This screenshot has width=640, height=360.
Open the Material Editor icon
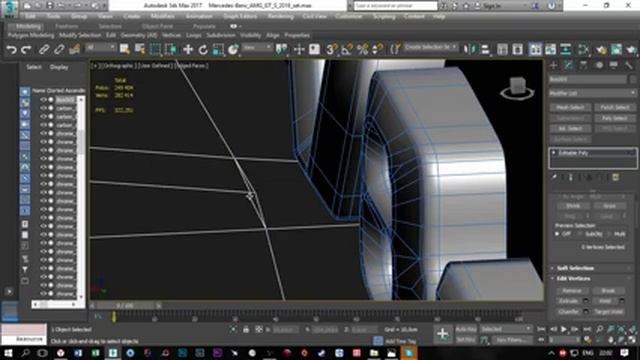pyautogui.click(x=584, y=49)
